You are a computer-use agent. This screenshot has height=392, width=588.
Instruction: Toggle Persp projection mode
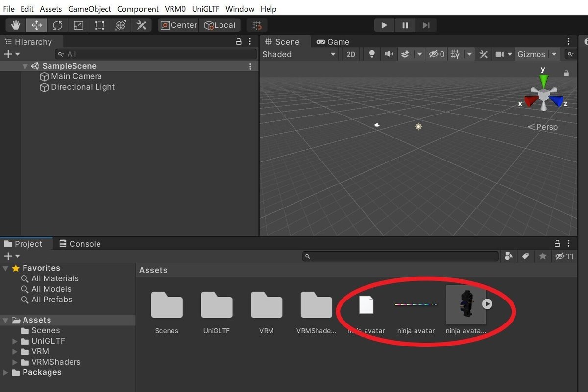543,127
